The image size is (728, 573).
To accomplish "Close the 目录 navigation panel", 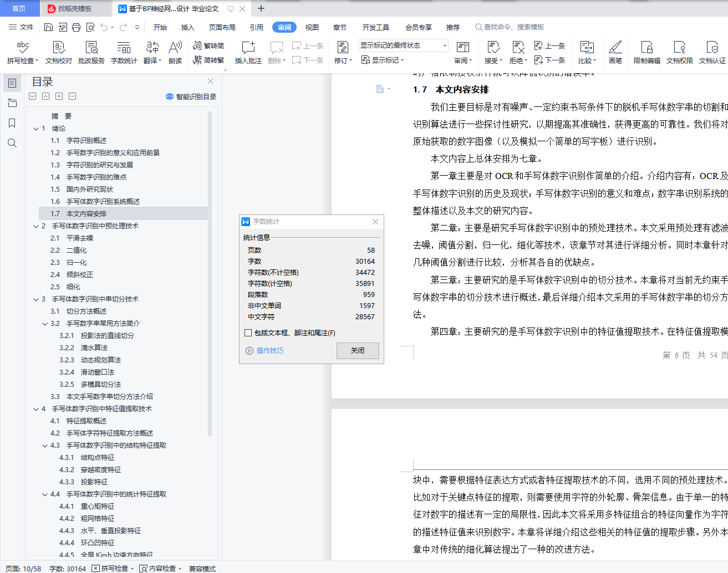I will pos(210,81).
